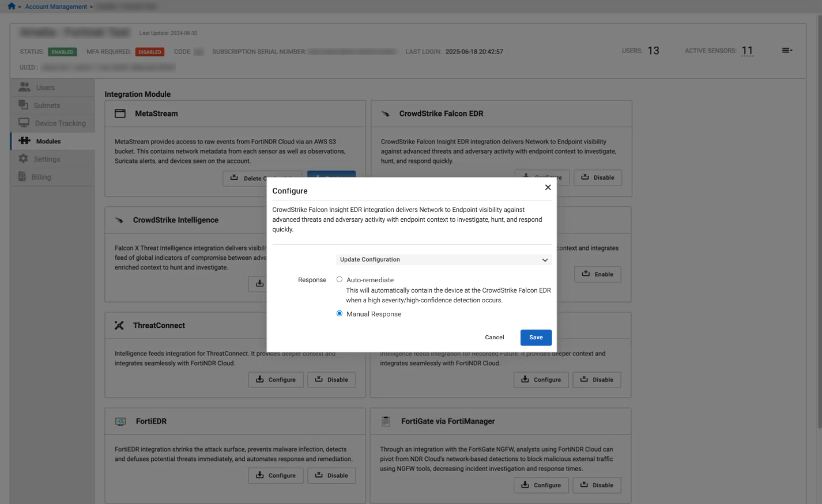The width and height of the screenshot is (822, 504).
Task: Click the CrowdStrike Intelligence card title
Action: [176, 220]
